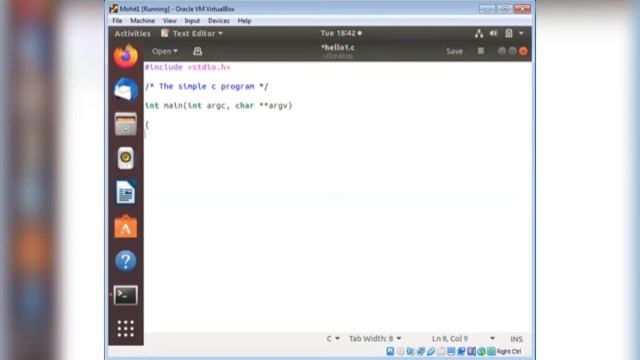Click the *hello1.c title in header bar
Image resolution: width=640 pixels, height=360 pixels.
338,47
